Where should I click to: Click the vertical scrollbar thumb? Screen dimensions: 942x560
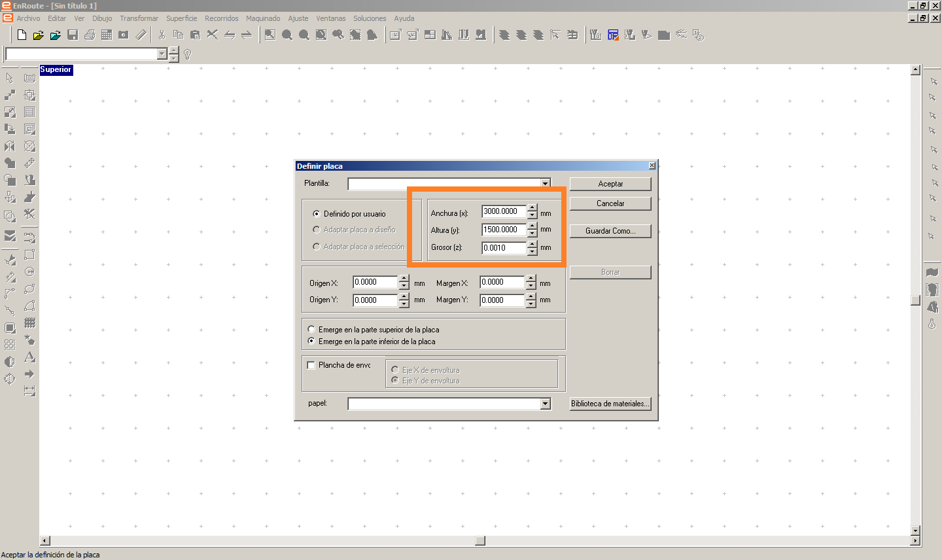coord(916,301)
